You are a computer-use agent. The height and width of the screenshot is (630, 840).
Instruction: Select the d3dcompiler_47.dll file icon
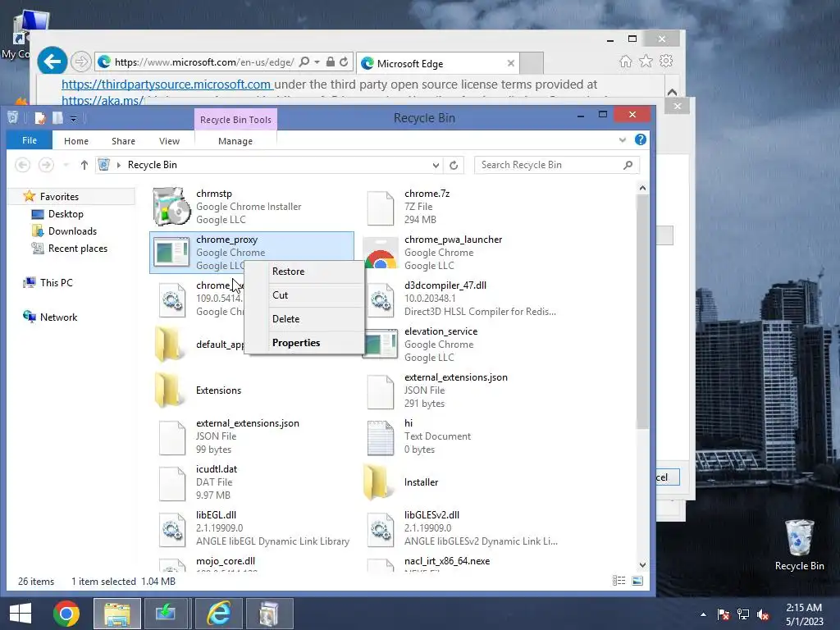[x=381, y=300]
